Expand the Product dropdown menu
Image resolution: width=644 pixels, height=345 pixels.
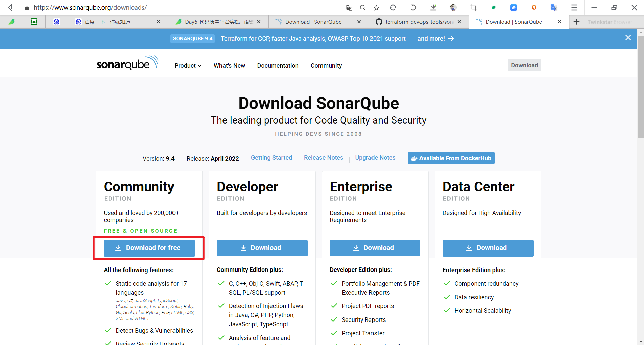tap(188, 66)
